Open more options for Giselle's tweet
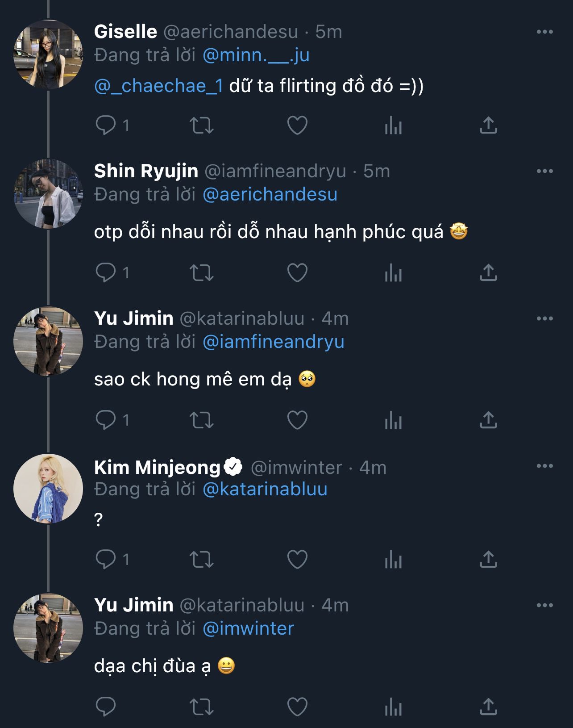The width and height of the screenshot is (573, 728). [x=544, y=32]
